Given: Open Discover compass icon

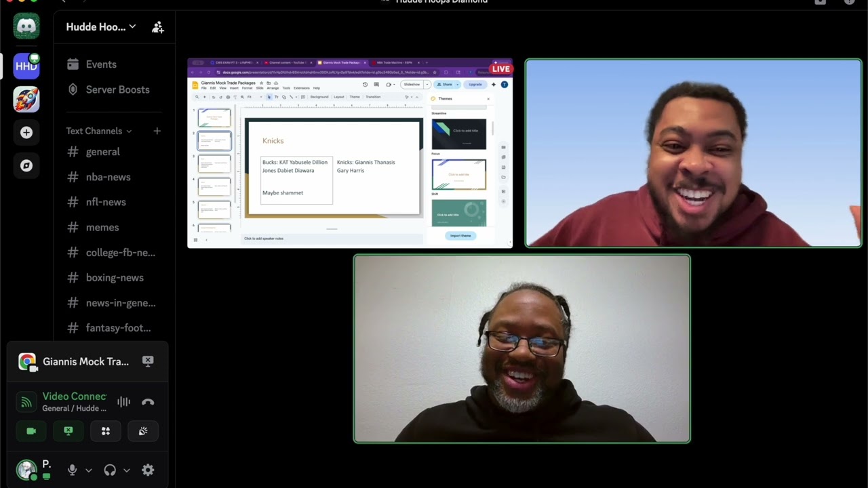Looking at the screenshot, I should pos(26,165).
